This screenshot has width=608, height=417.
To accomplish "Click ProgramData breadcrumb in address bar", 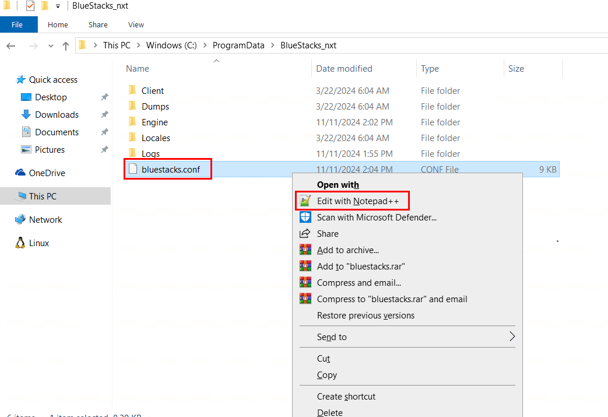I will click(238, 45).
